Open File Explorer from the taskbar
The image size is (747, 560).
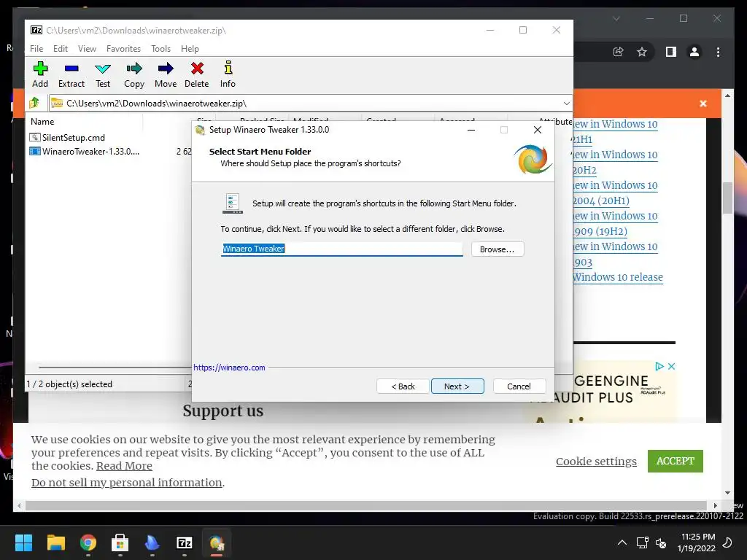pos(55,542)
